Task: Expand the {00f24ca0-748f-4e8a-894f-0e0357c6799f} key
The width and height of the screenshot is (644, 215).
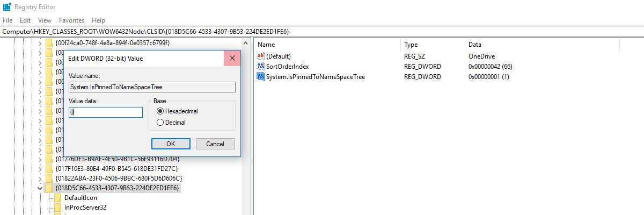Action: pyautogui.click(x=39, y=42)
